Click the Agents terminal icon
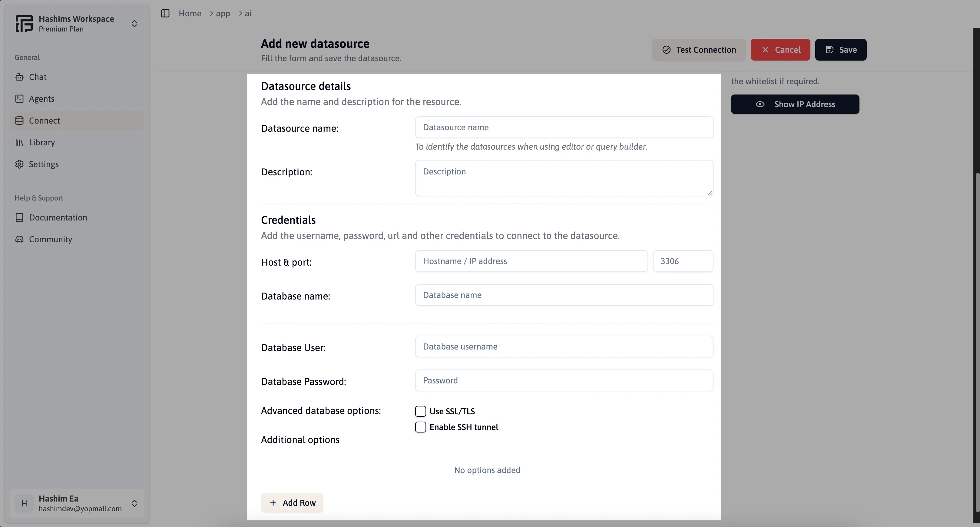This screenshot has width=980, height=527. 19,99
